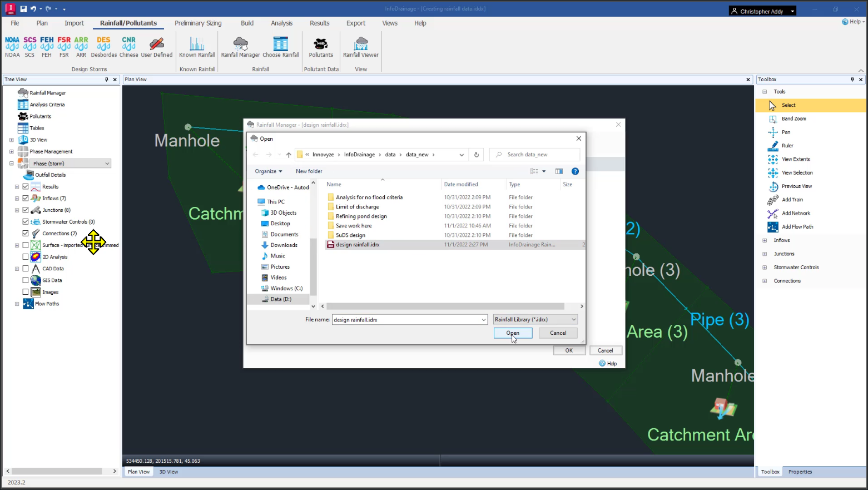Enable the CAD Data checkbox

coord(26,269)
